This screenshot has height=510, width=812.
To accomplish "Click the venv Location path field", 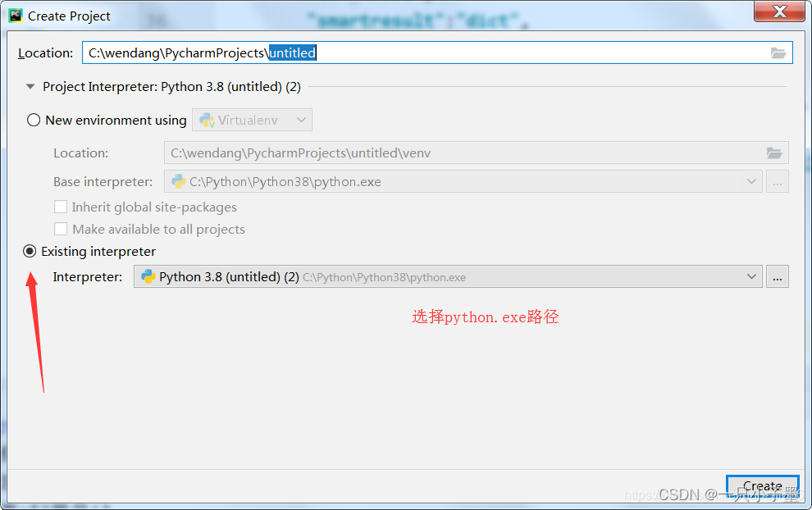I will pos(476,153).
